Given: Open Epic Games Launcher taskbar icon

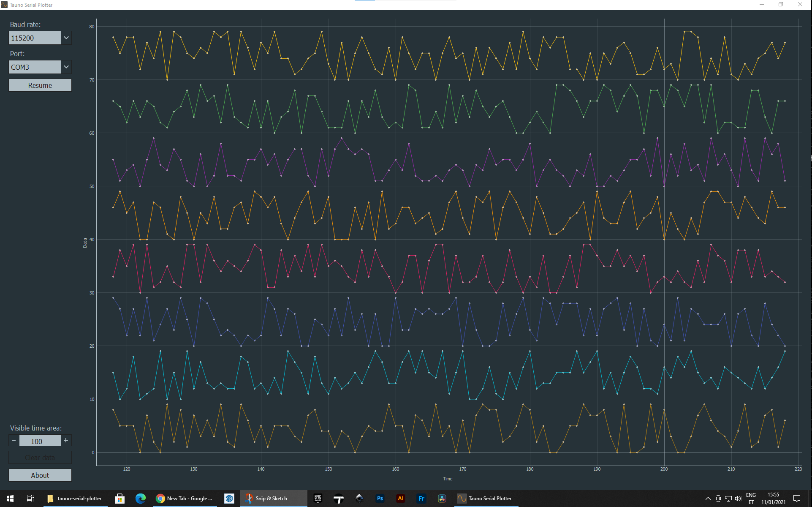Looking at the screenshot, I should [x=318, y=499].
